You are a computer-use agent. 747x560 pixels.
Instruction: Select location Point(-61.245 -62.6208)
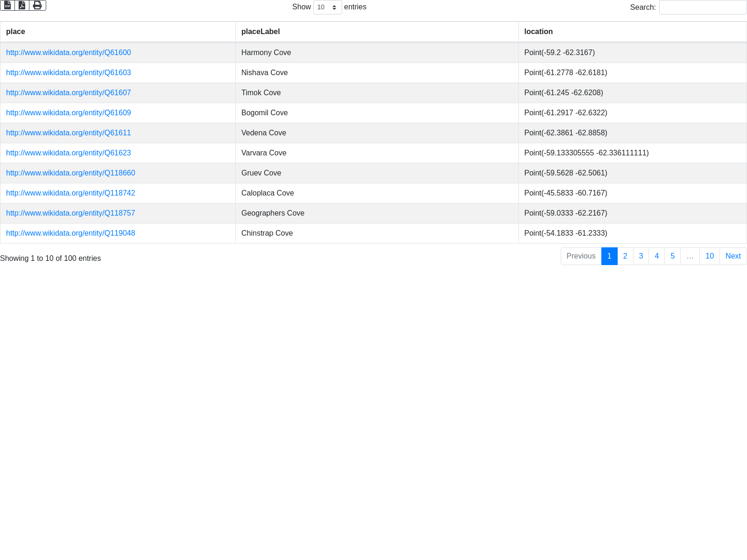click(x=632, y=93)
